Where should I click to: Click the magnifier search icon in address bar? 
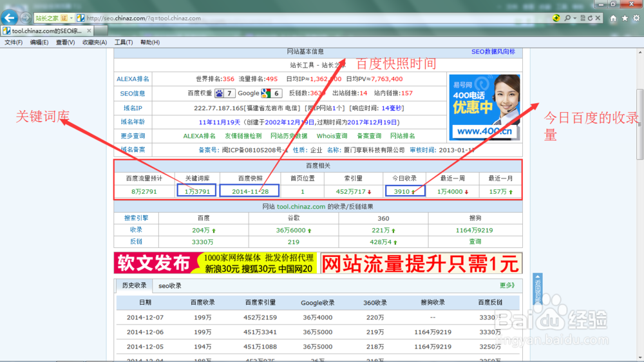coord(567,18)
